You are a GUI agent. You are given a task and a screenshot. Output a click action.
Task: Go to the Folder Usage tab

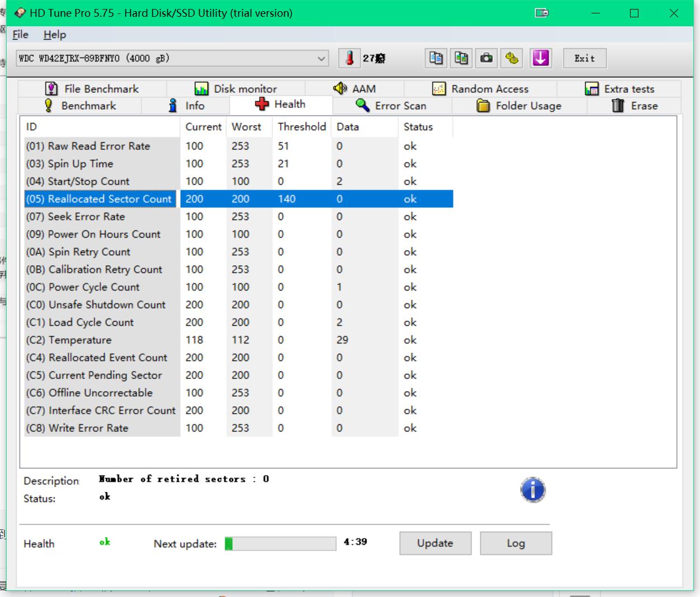519,106
